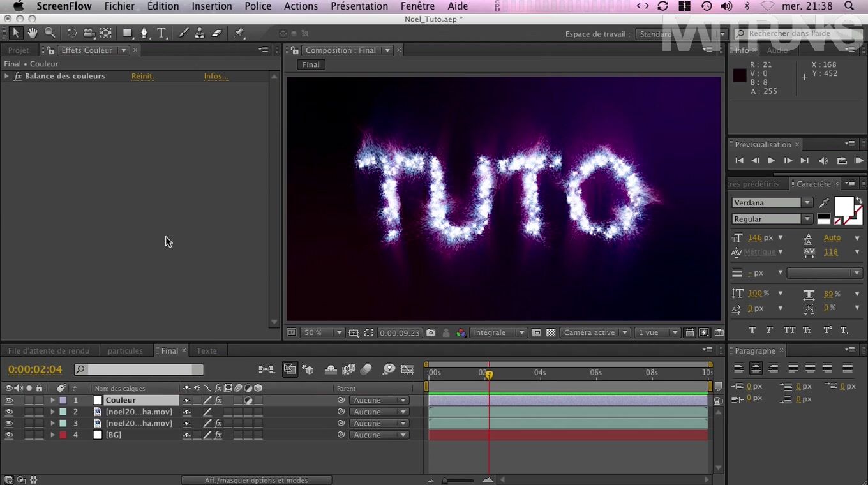Click the snapshot camera icon in viewer
Screen dimensions: 868x485
[x=431, y=333]
